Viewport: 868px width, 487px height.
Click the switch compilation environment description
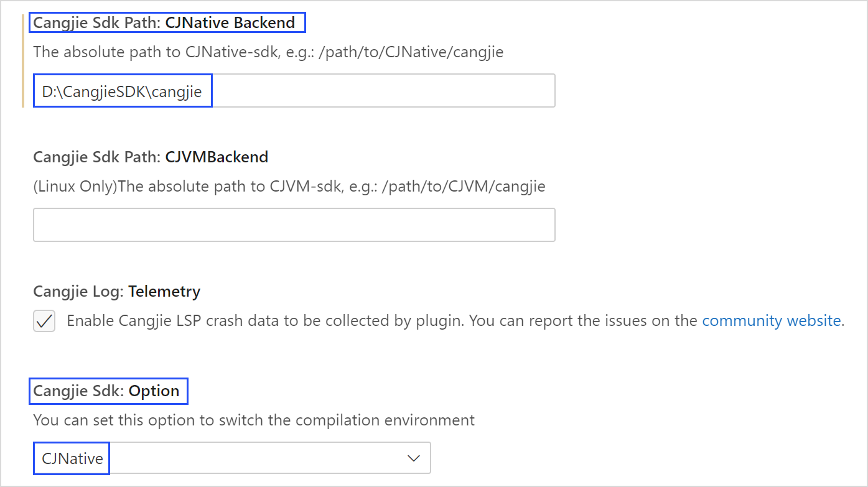(x=254, y=420)
